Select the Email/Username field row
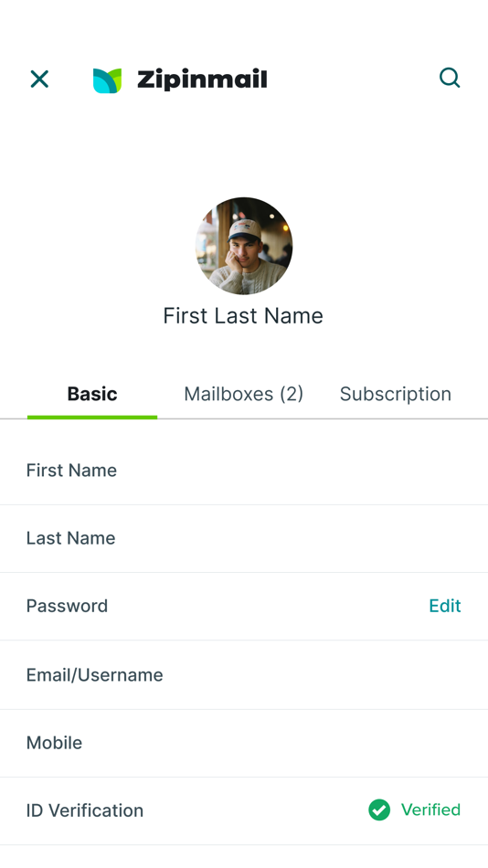488x868 pixels. click(244, 675)
